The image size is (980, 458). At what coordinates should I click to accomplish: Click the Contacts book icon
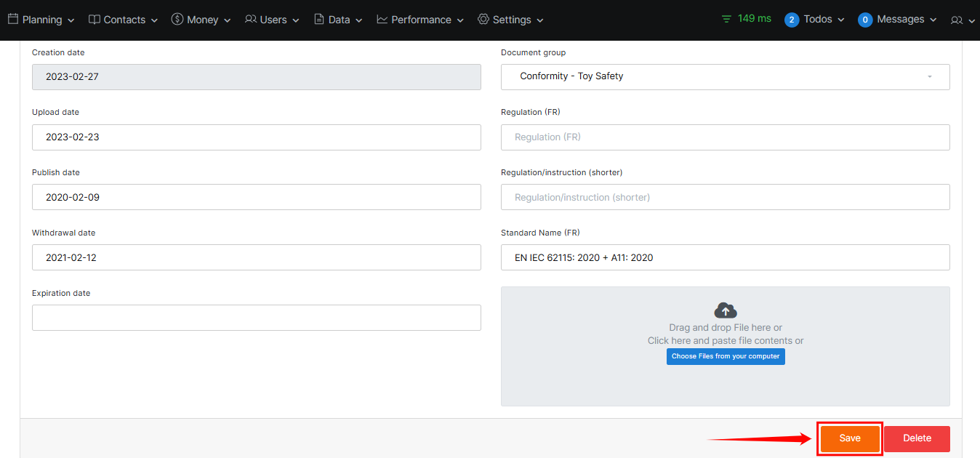(x=95, y=20)
